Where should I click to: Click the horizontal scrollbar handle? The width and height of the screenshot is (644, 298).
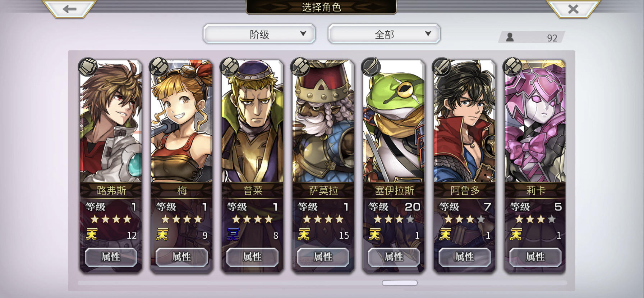coord(400,283)
